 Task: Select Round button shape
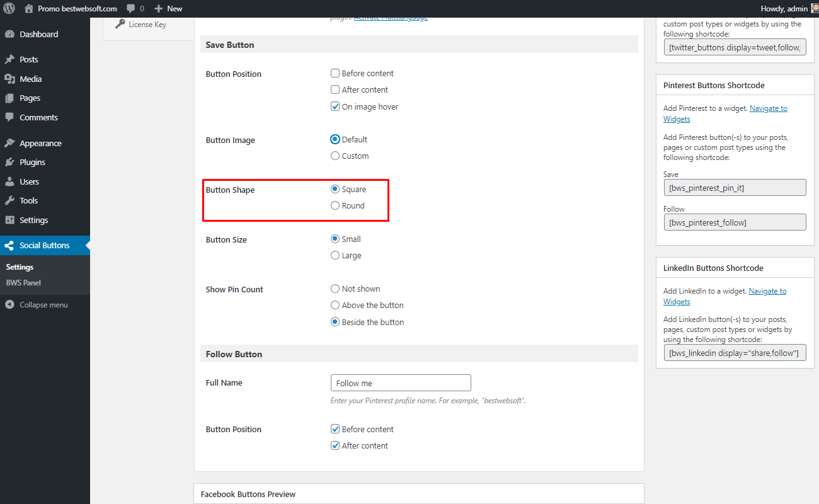coord(335,205)
